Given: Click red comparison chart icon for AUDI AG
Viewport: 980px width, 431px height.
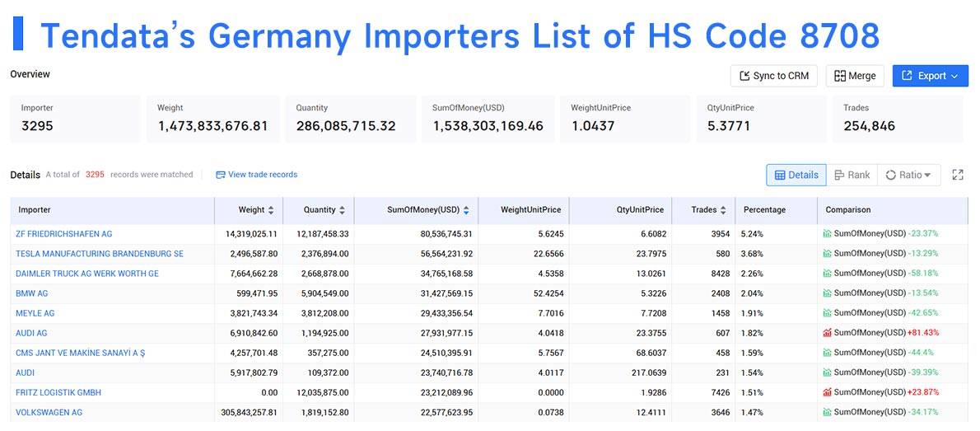Looking at the screenshot, I should pyautogui.click(x=828, y=334).
